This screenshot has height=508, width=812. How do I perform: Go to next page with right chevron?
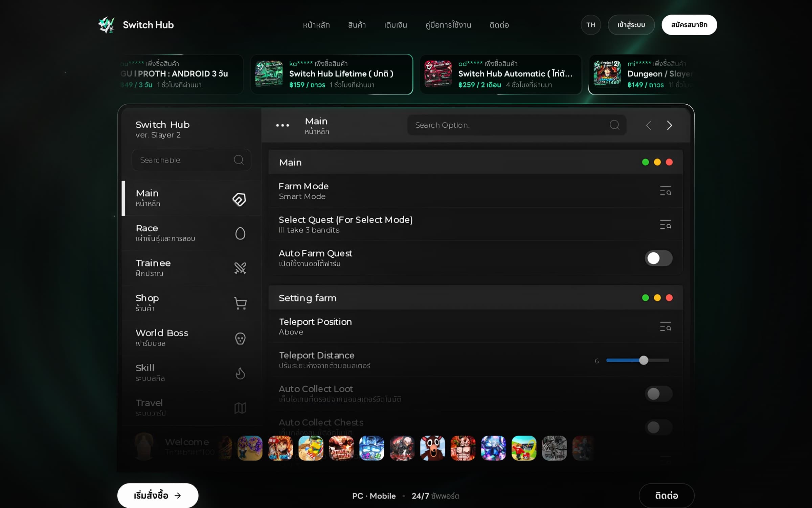point(669,125)
